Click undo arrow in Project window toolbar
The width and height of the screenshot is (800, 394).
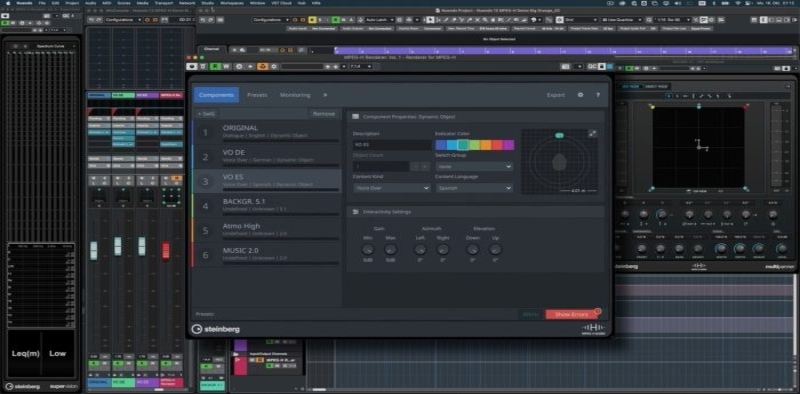pyautogui.click(x=203, y=20)
